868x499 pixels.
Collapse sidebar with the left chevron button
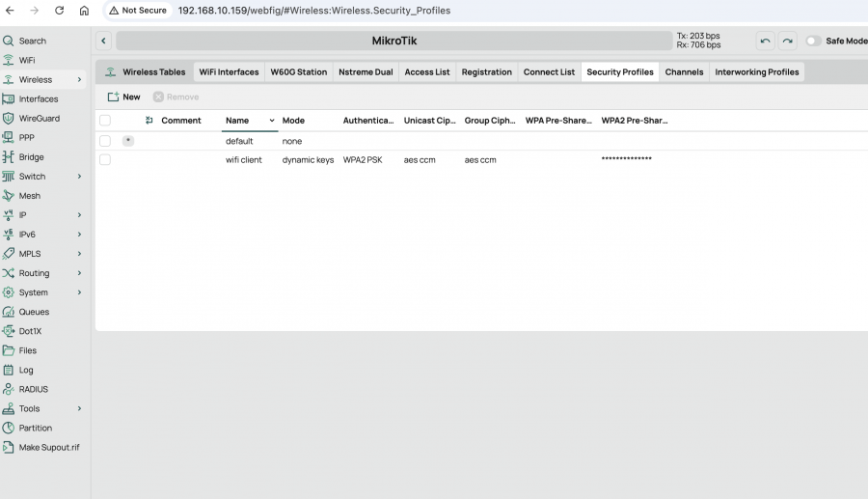point(103,42)
